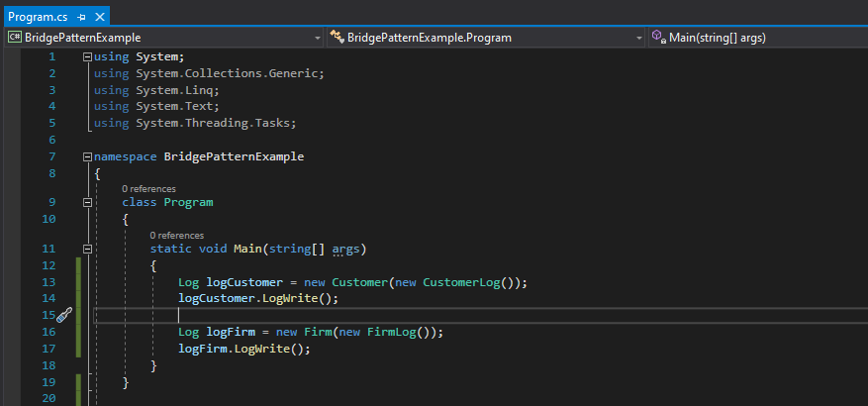Click the 0 references link above Main
Viewport: 868px width, 406px height.
tap(176, 236)
